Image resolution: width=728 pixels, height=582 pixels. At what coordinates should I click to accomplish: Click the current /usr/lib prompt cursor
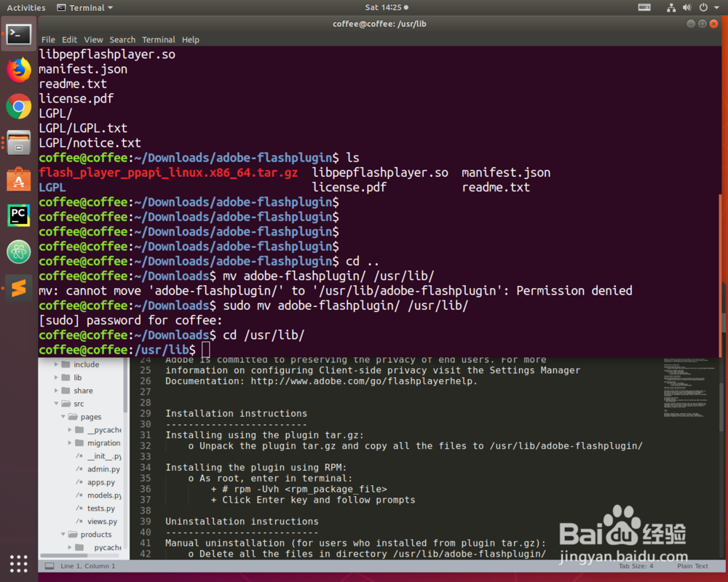(x=206, y=350)
